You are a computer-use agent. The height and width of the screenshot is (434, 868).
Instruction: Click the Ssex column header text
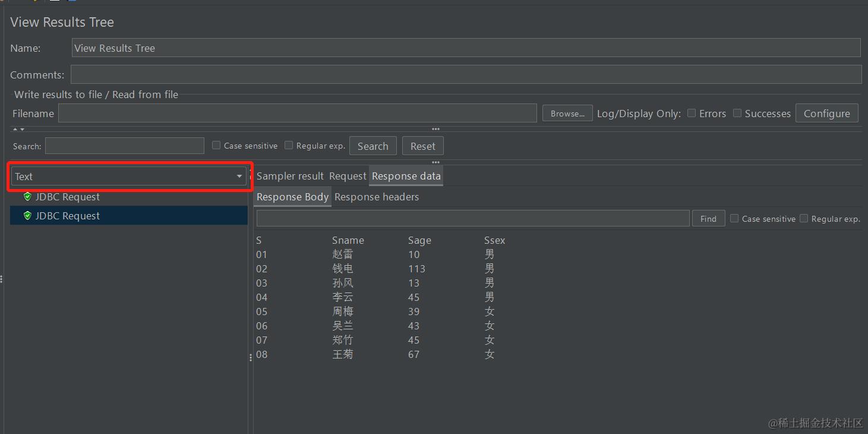(494, 240)
